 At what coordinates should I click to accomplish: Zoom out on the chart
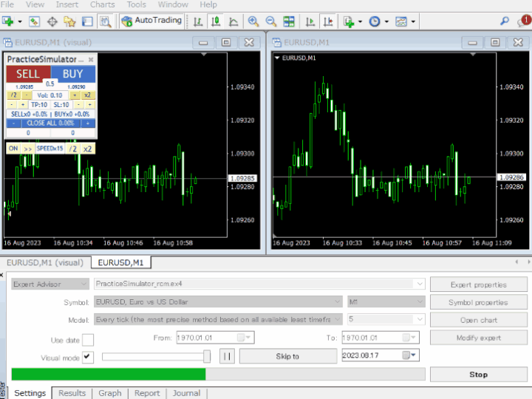(270, 21)
